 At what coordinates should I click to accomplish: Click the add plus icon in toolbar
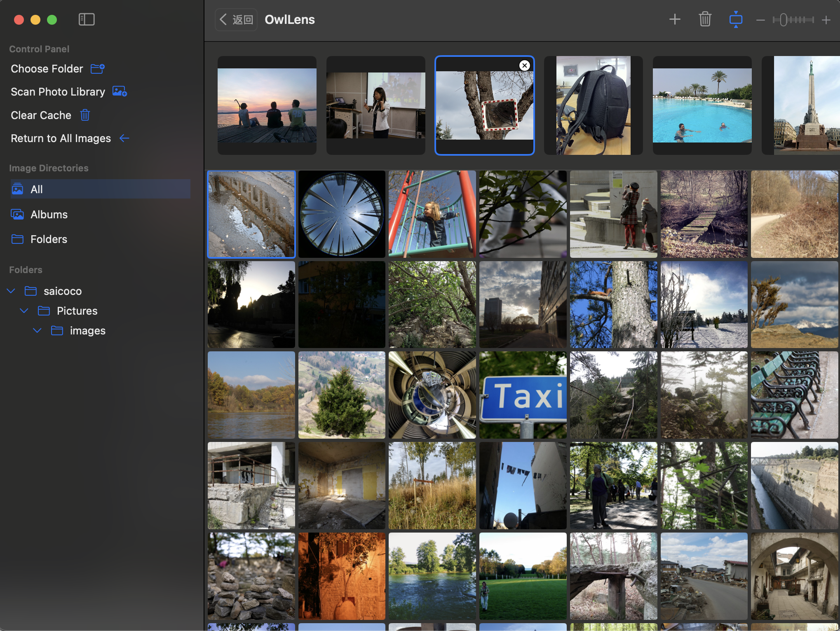(675, 19)
